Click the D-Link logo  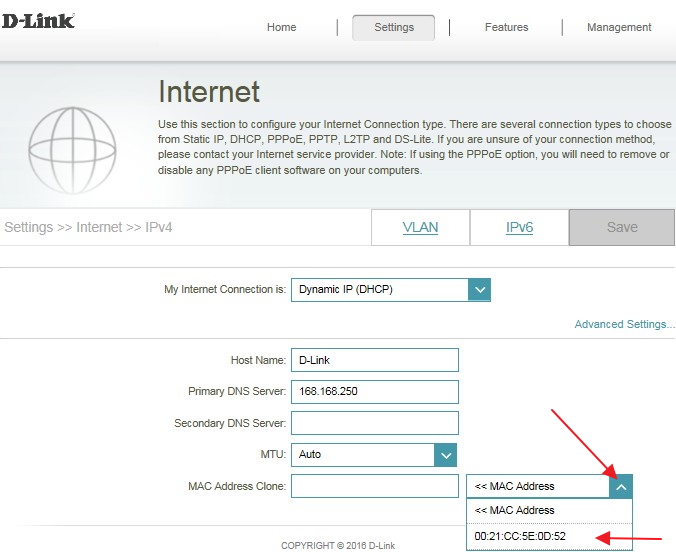click(38, 20)
